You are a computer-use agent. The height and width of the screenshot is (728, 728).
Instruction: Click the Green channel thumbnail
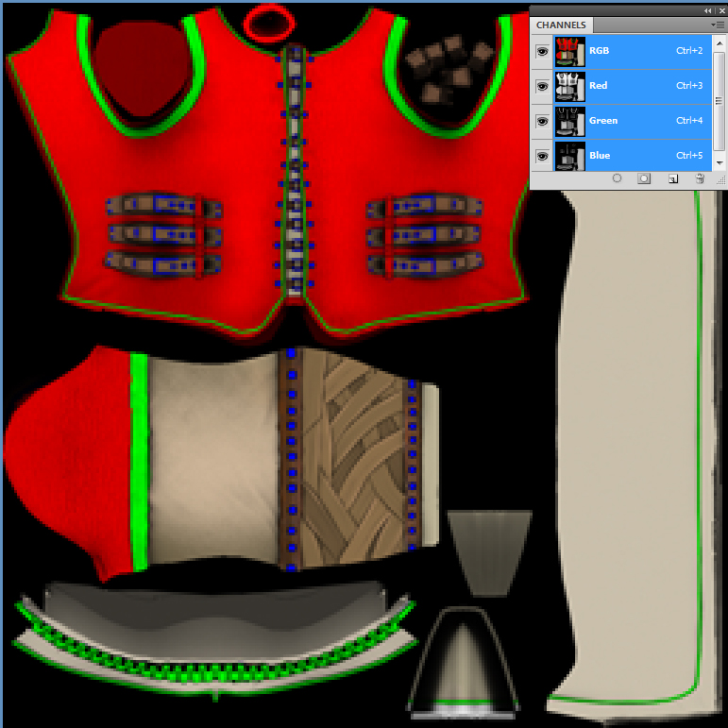click(569, 121)
